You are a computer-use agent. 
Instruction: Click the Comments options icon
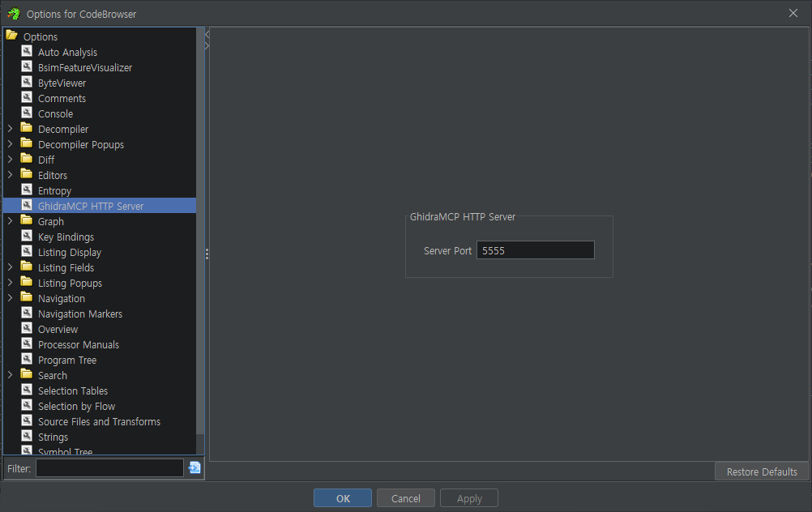pos(27,97)
